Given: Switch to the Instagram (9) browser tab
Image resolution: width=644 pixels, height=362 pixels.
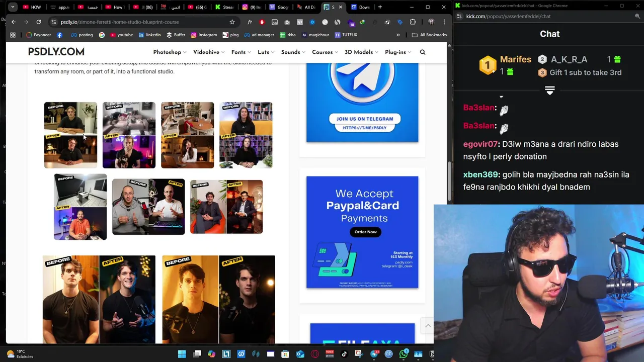Looking at the screenshot, I should coord(252,7).
